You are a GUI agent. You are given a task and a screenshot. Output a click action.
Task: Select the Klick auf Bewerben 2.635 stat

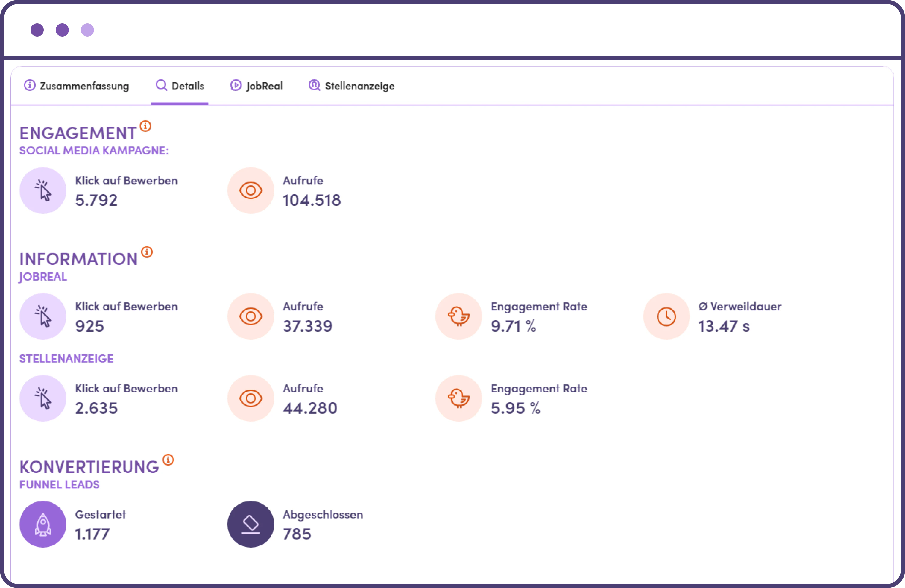click(97, 408)
